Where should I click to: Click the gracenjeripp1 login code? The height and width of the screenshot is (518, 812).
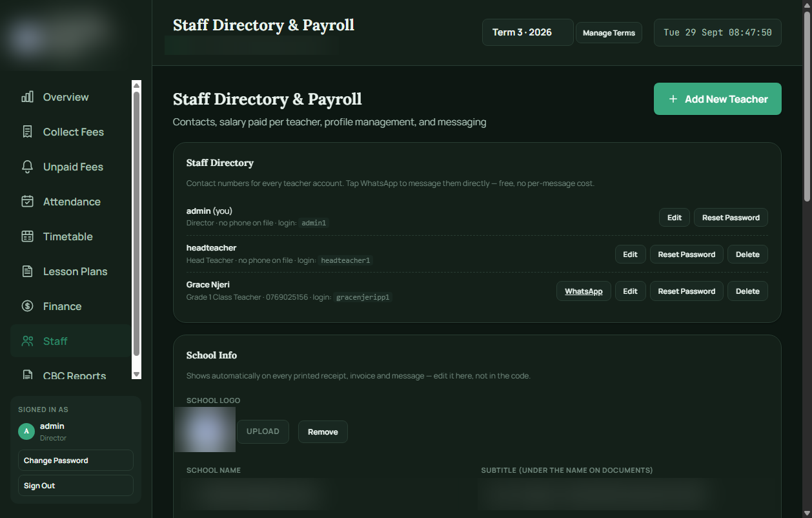click(x=363, y=297)
